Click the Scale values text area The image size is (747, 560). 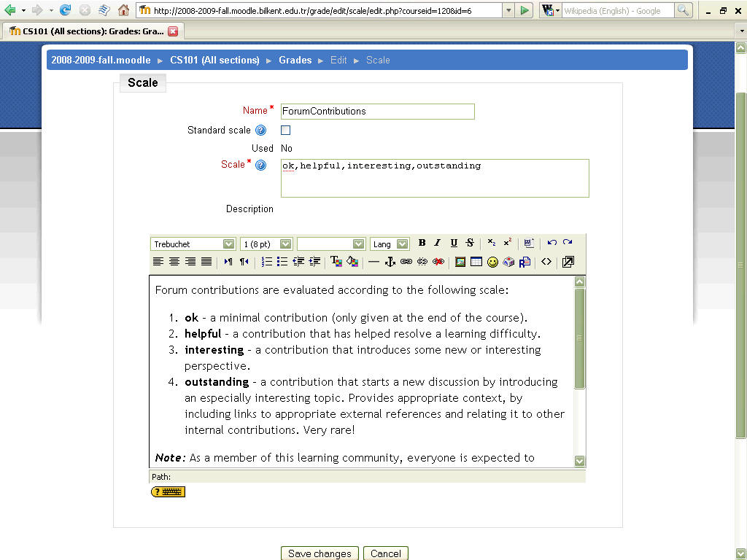(435, 178)
